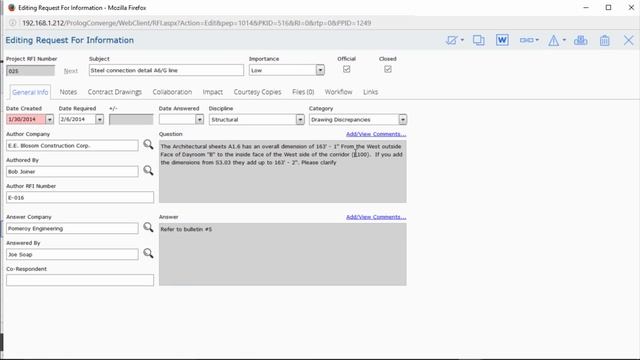640x360 pixels.
Task: Minimize the Firefox window
Action: point(586,7)
